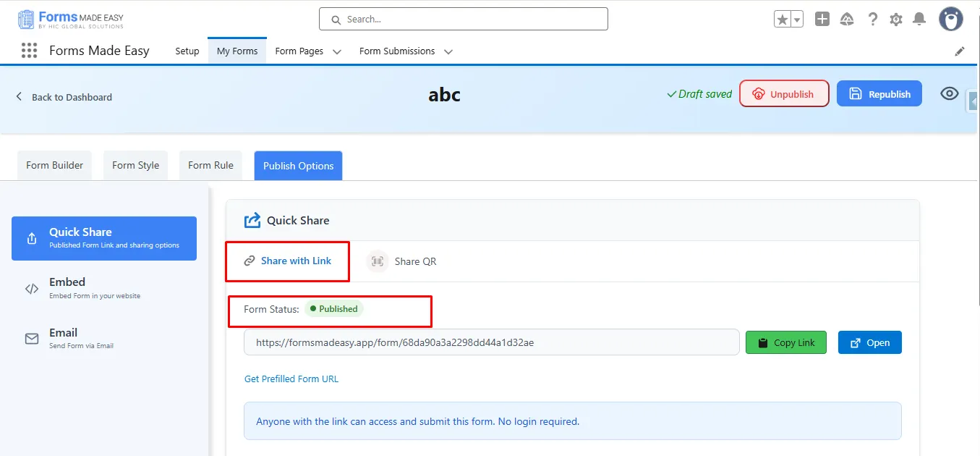Image resolution: width=980 pixels, height=456 pixels.
Task: Click in the global Search box
Action: click(464, 20)
